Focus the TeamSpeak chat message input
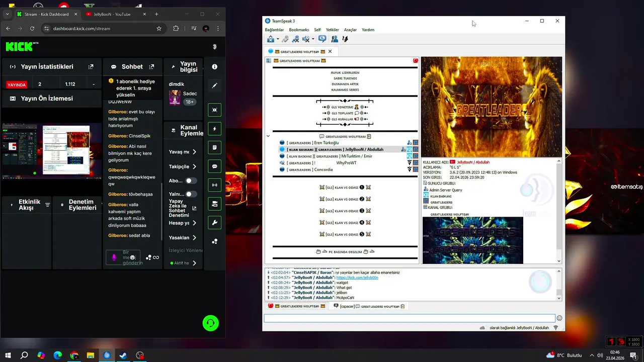This screenshot has height=362, width=644. (410, 318)
